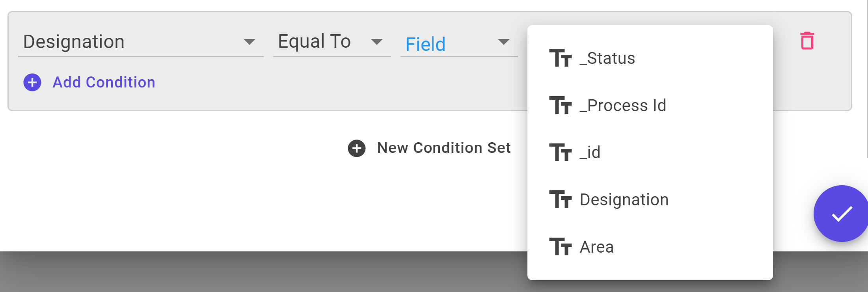868x292 pixels.
Task: Click the blue Field text value
Action: coord(425,44)
